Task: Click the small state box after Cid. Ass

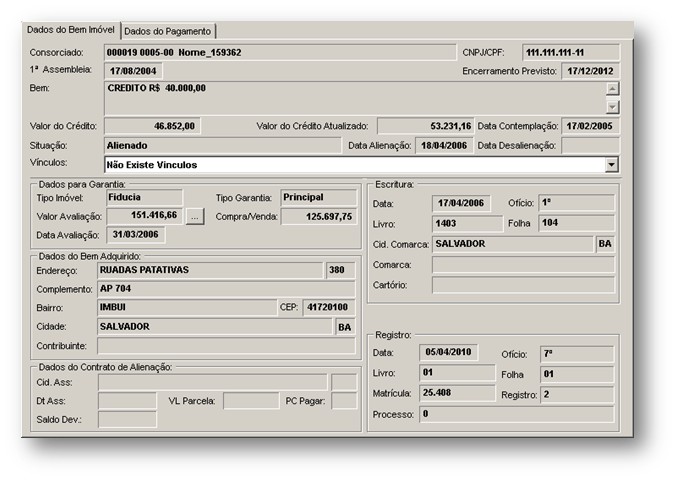Action: [344, 382]
